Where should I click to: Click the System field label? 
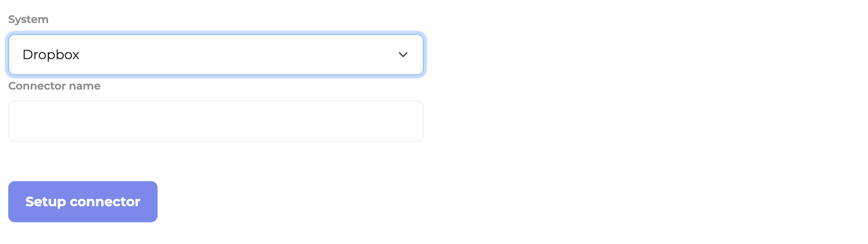[x=28, y=19]
